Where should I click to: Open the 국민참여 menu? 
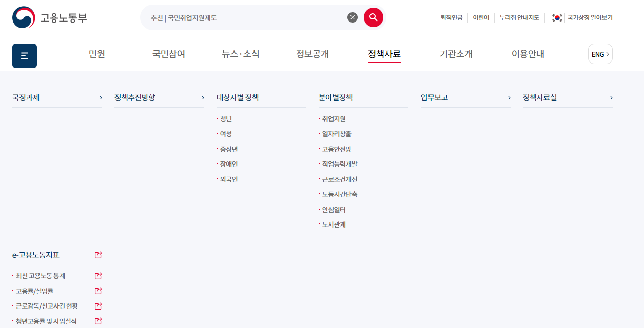(x=169, y=54)
